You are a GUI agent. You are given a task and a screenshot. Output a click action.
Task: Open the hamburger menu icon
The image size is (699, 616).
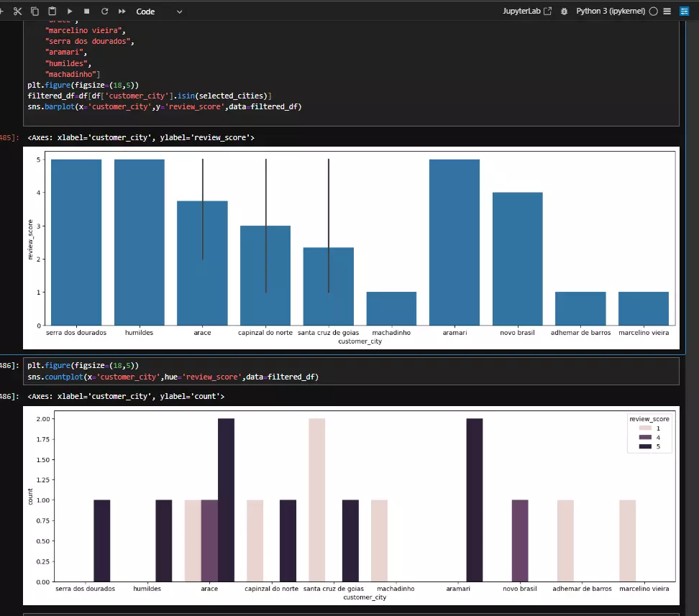[x=667, y=12]
